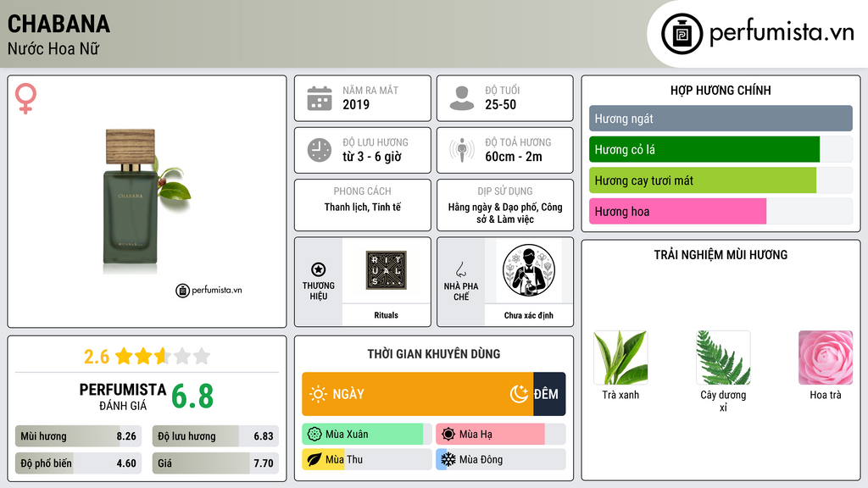Click the HỢP HƯƠNG CHÍNH heading
The image size is (868, 488).
coord(721,90)
